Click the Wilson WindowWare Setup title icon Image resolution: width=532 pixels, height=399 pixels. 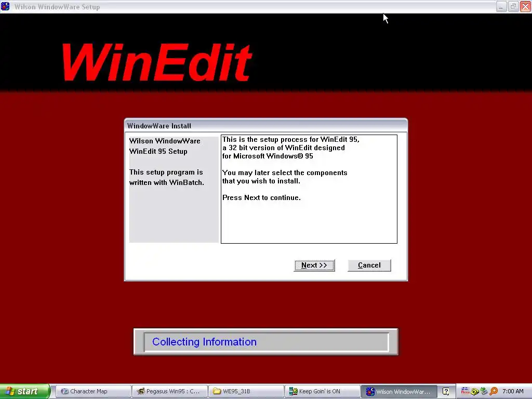click(5, 6)
